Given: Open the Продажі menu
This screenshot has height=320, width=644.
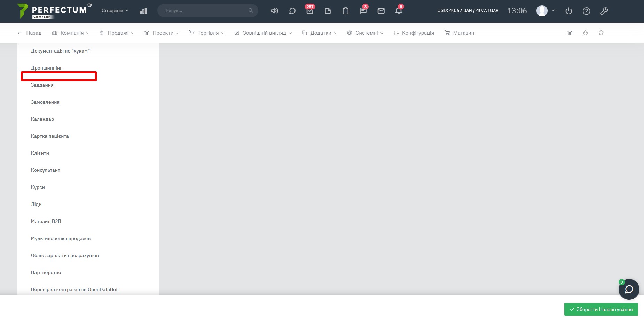Looking at the screenshot, I should point(117,33).
